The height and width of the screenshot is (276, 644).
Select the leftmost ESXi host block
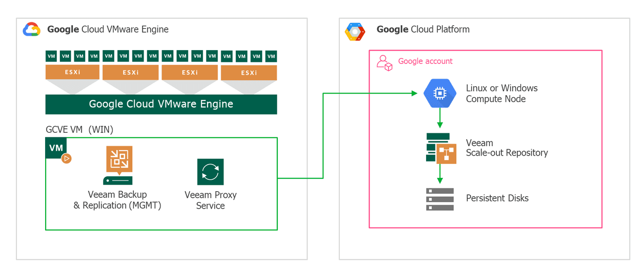(x=72, y=72)
